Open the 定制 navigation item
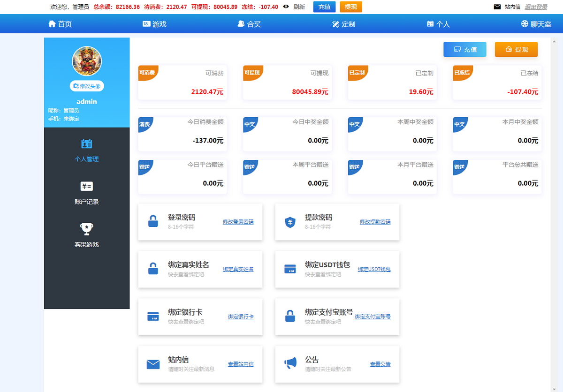Image resolution: width=563 pixels, height=392 pixels. pos(343,24)
